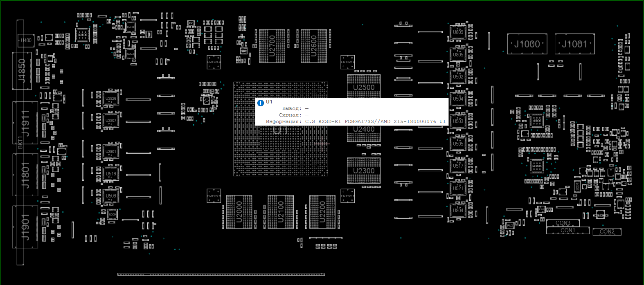
Task: Click power stage U519
Action: point(110,174)
